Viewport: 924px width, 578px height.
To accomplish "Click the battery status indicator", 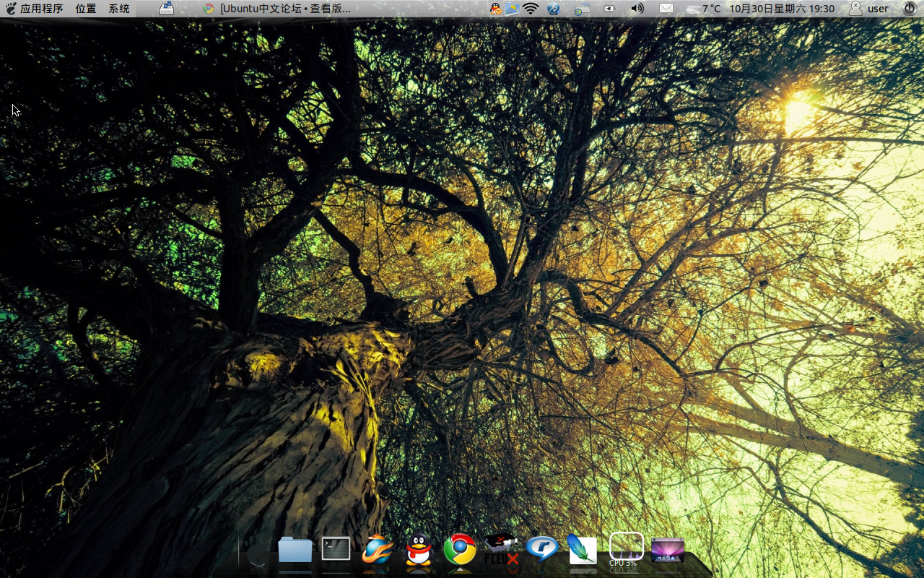I will pos(610,9).
